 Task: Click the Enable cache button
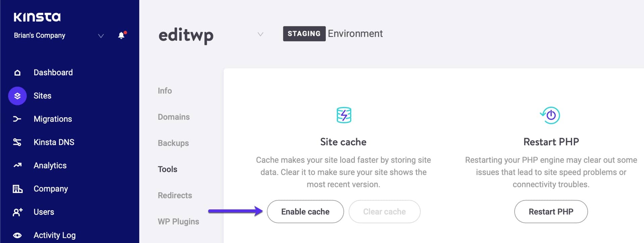pos(305,212)
